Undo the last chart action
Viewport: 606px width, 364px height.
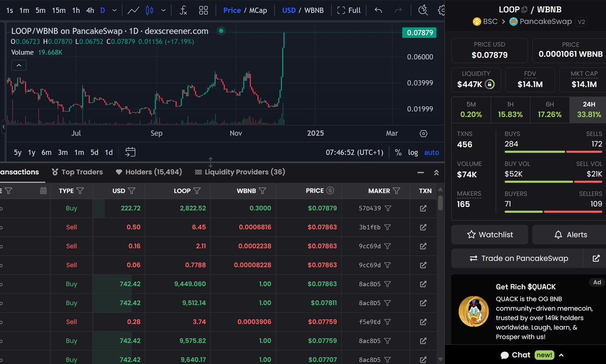378,10
